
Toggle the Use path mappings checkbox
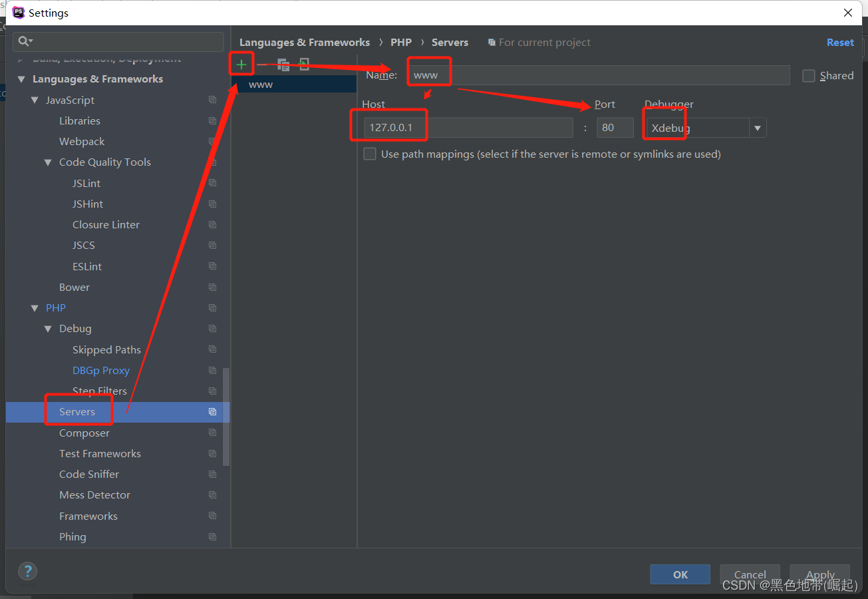click(x=370, y=154)
